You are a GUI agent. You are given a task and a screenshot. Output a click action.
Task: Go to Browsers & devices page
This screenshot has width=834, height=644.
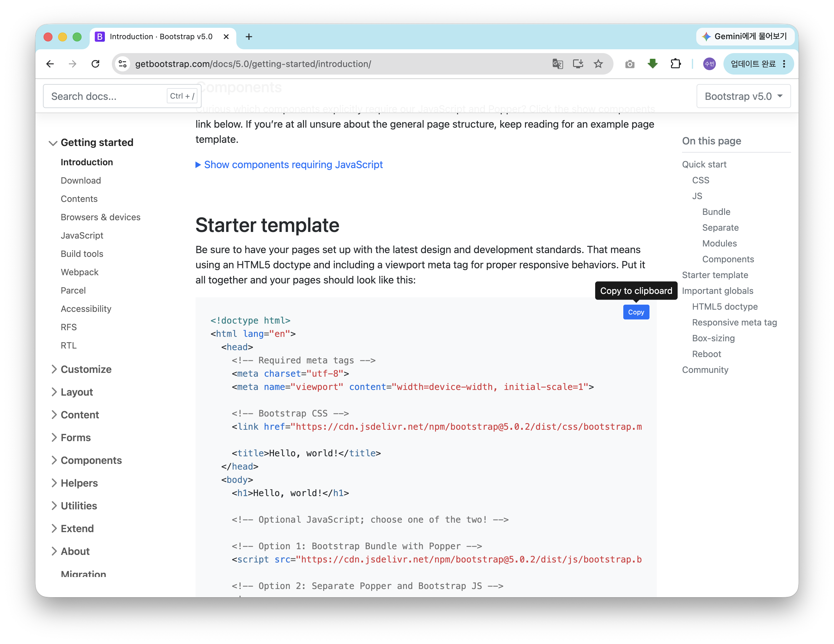point(100,217)
